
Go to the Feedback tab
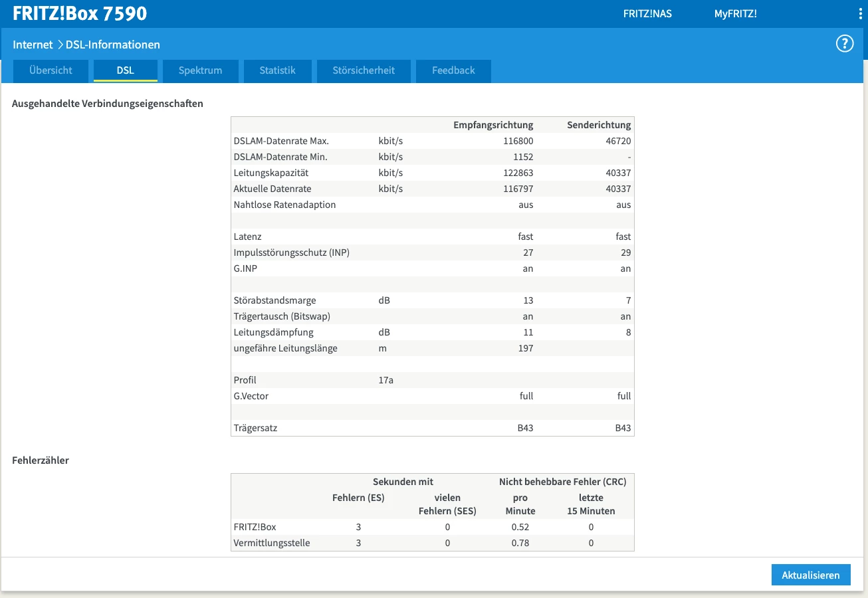click(x=453, y=70)
